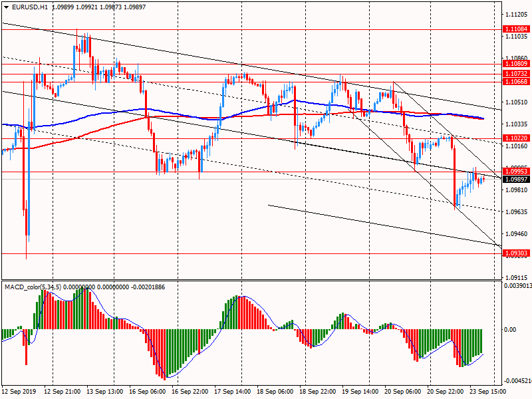Click the 17 Sep 14:00 time axis label
532x399 pixels.
pyautogui.click(x=232, y=392)
